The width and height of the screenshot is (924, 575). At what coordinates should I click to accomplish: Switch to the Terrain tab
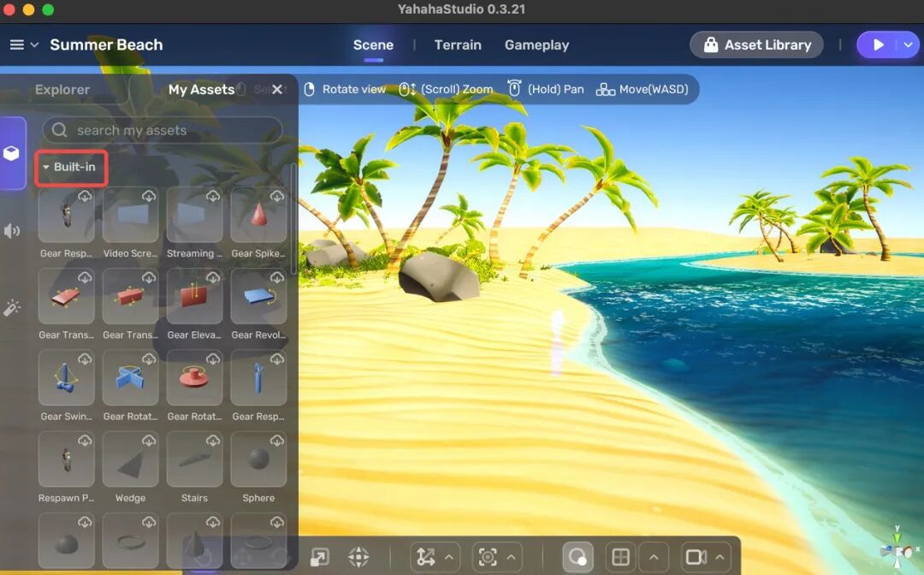coord(457,44)
